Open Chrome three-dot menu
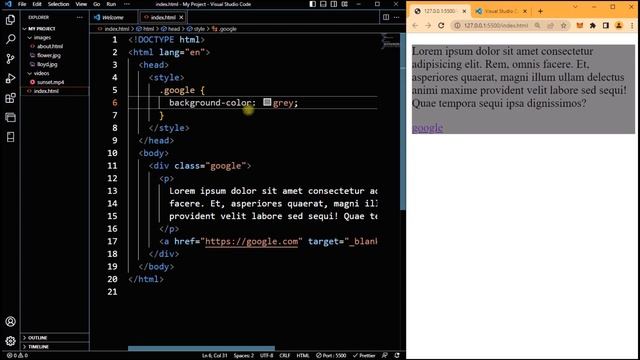 click(x=632, y=25)
